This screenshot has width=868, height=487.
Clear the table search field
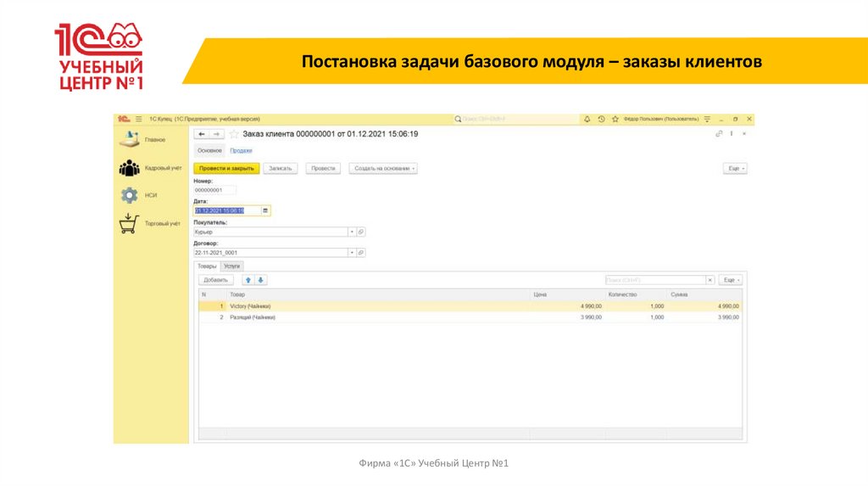(709, 280)
